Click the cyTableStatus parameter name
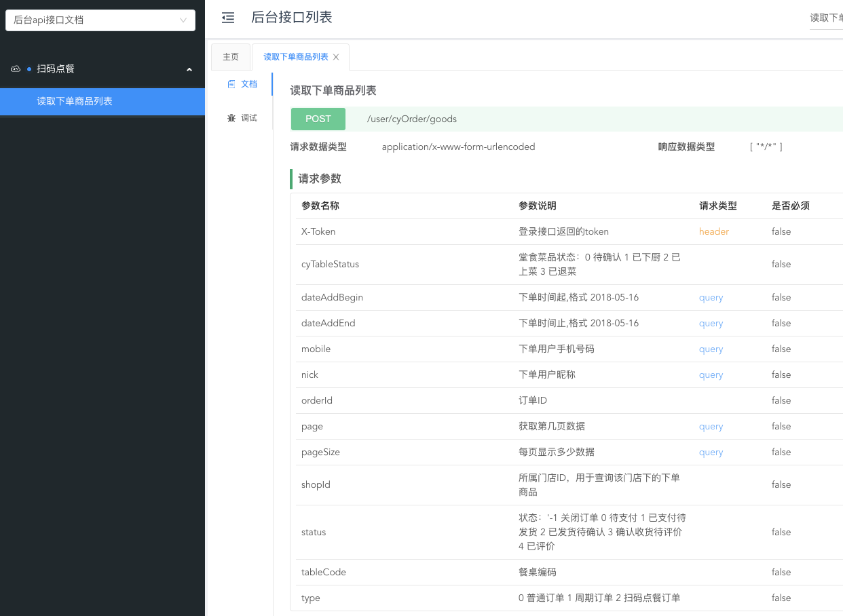Image resolution: width=843 pixels, height=616 pixels. tap(331, 265)
